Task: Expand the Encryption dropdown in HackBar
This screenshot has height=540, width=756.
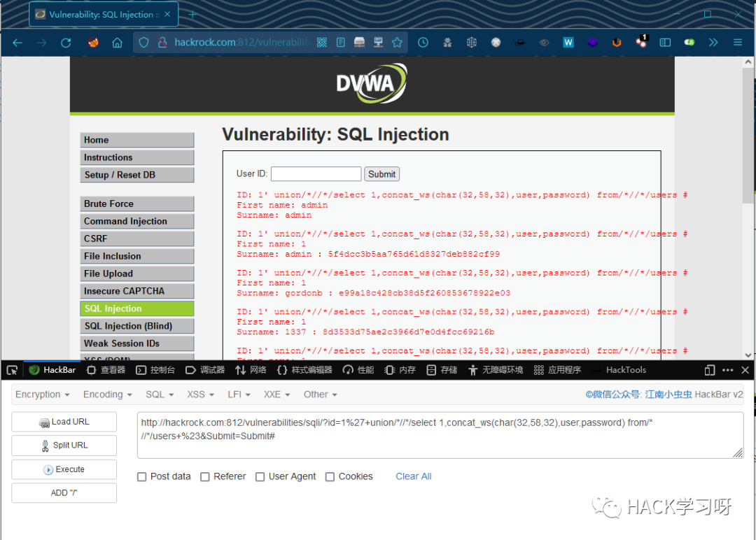Action: coord(43,395)
